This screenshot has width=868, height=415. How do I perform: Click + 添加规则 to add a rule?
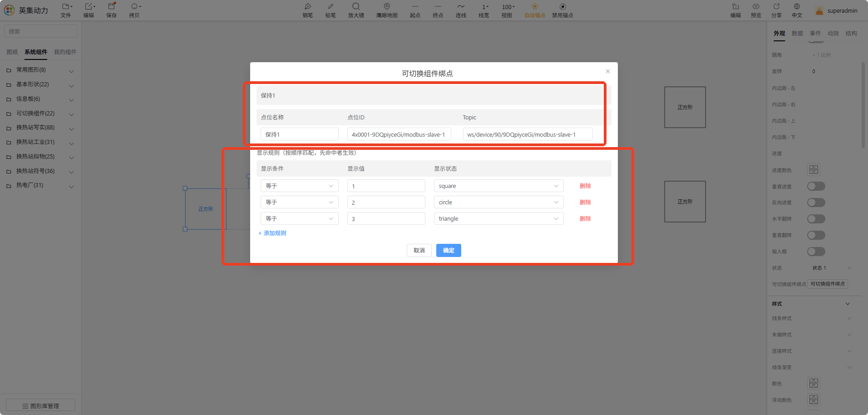(272, 233)
